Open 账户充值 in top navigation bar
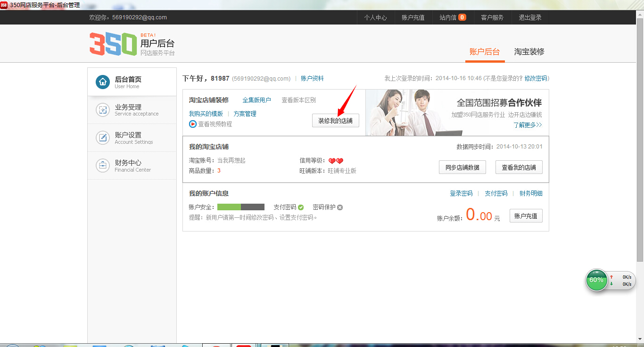 pos(413,17)
